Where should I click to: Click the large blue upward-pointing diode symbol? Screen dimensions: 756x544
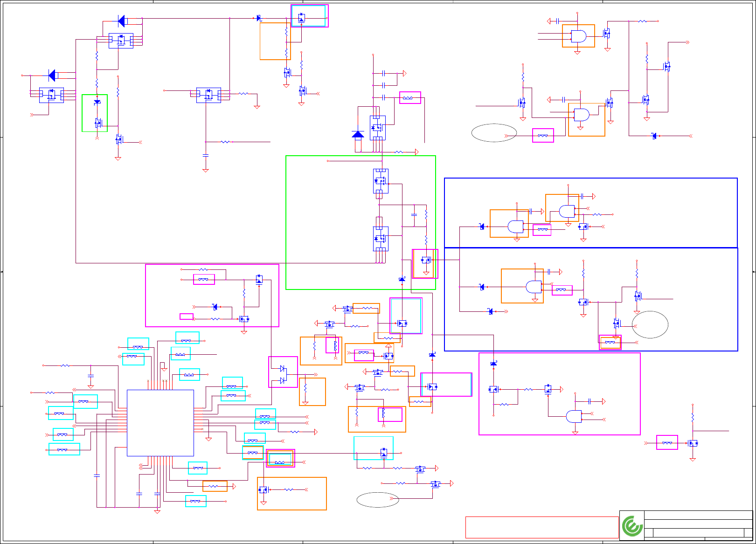tap(358, 135)
